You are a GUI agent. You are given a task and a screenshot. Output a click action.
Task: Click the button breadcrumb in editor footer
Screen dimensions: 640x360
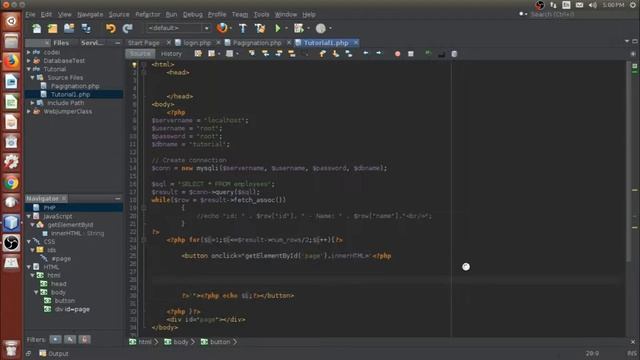click(219, 342)
